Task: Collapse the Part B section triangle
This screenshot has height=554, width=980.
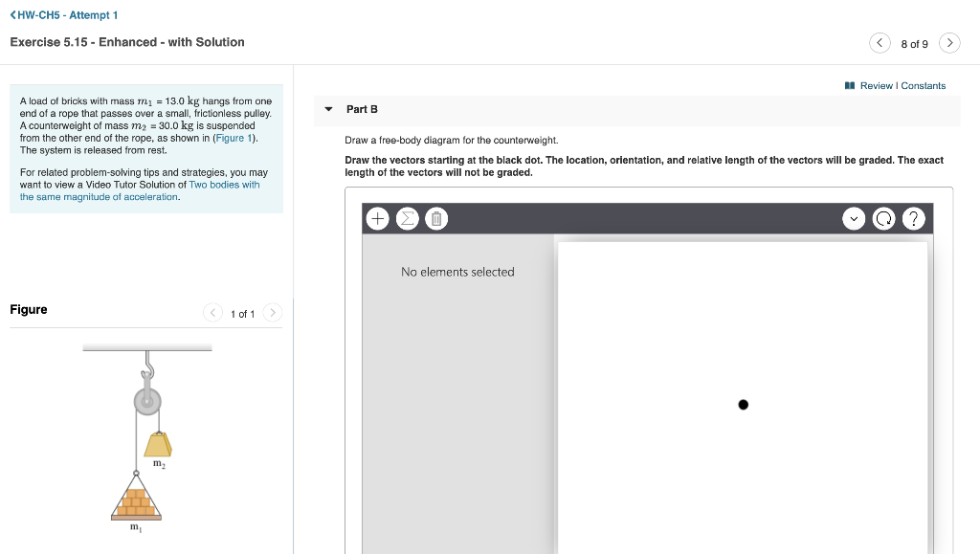Action: pos(329,109)
